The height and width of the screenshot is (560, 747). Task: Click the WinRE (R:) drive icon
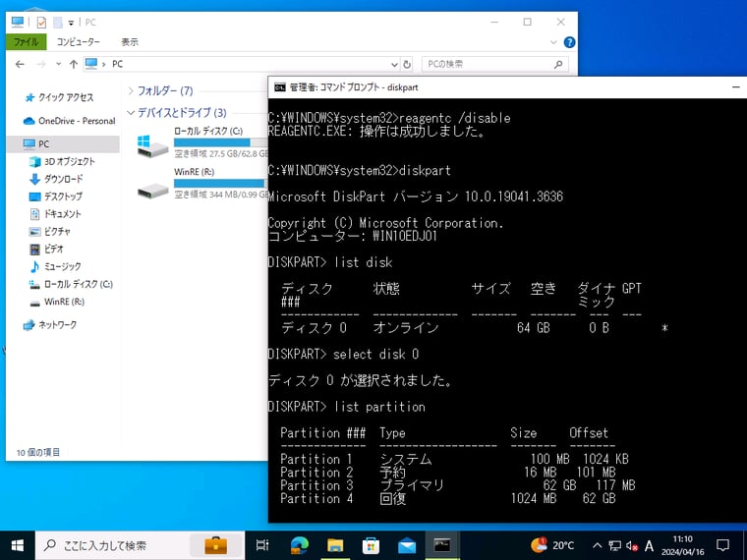coord(152,192)
